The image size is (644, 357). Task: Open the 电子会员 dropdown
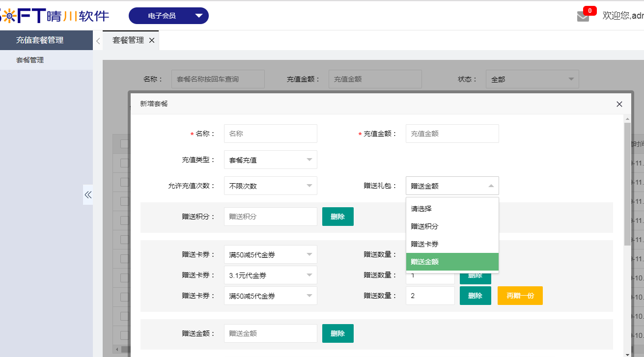(168, 16)
